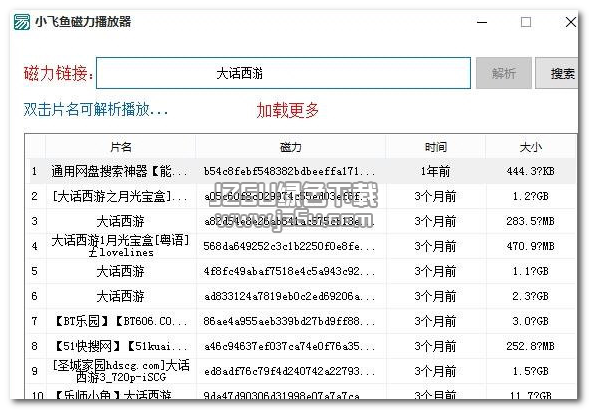
Task: Click the 小飞鱼磁力播放器 app icon
Action: point(21,22)
